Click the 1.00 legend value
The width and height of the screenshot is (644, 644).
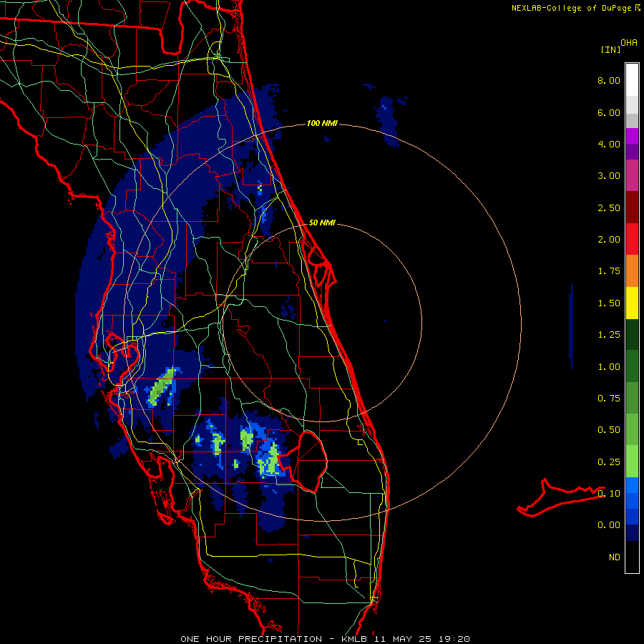(x=609, y=367)
